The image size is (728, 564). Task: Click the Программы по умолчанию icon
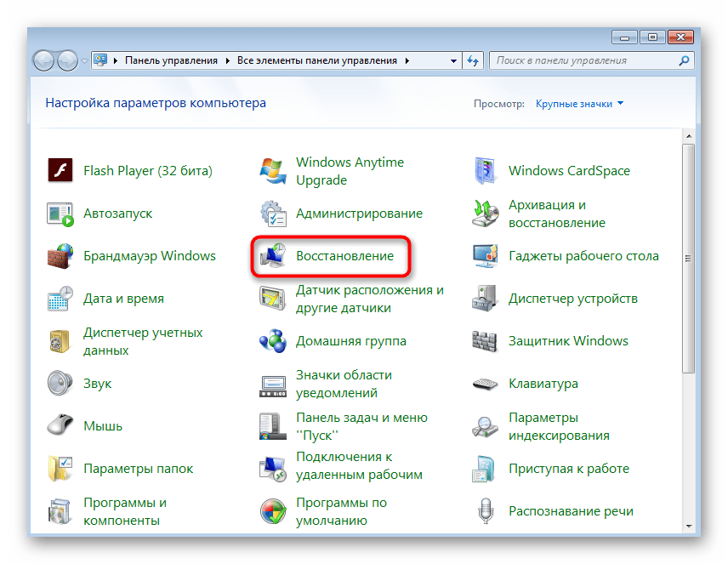pos(273,511)
